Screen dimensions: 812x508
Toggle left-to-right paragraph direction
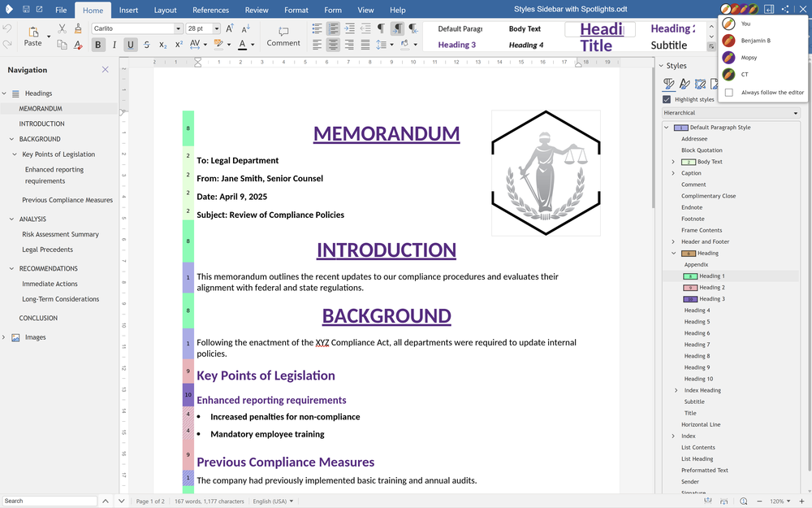point(398,28)
